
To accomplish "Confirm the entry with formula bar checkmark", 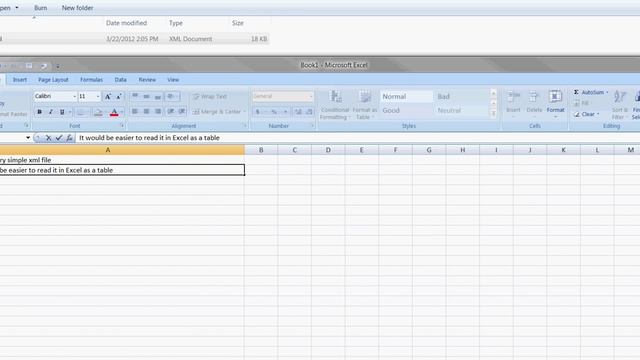I will click(59, 138).
